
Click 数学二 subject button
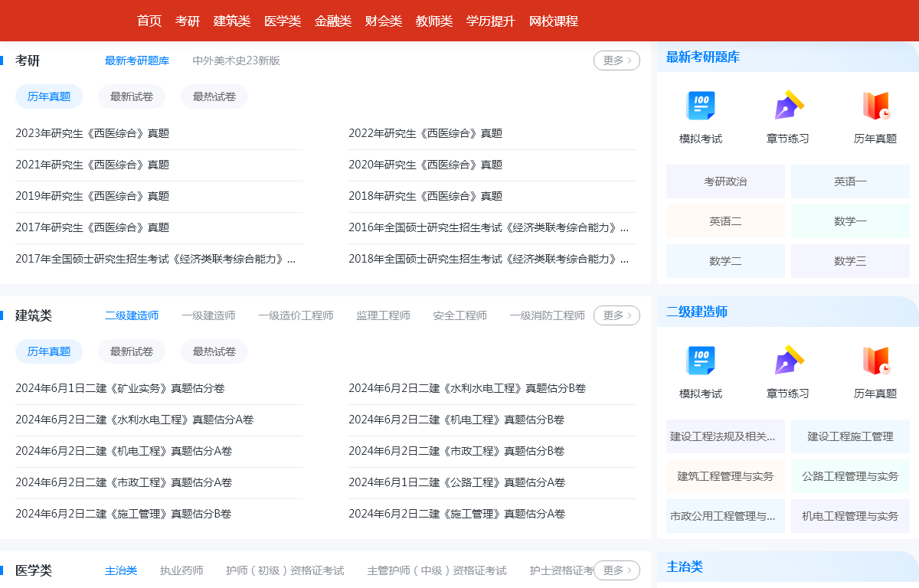coord(725,261)
